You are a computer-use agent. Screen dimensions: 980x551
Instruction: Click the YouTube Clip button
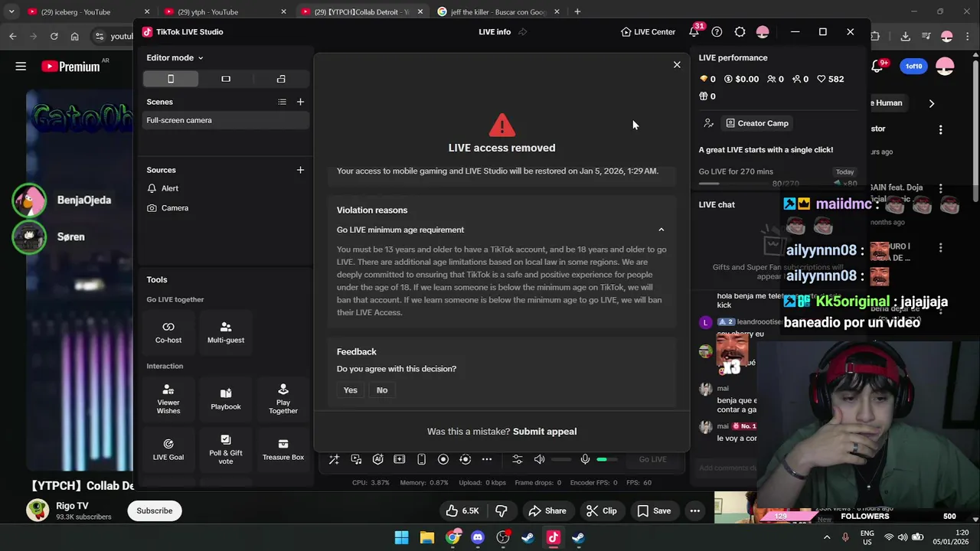pyautogui.click(x=602, y=511)
